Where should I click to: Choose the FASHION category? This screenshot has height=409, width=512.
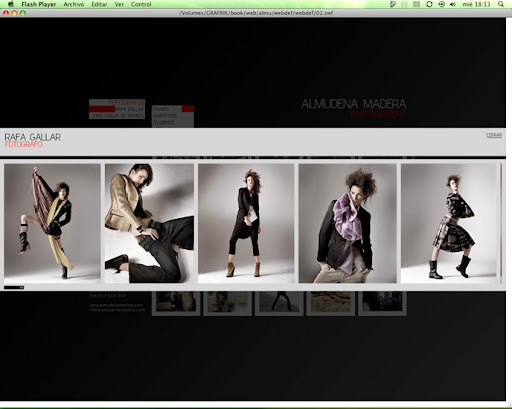161,109
